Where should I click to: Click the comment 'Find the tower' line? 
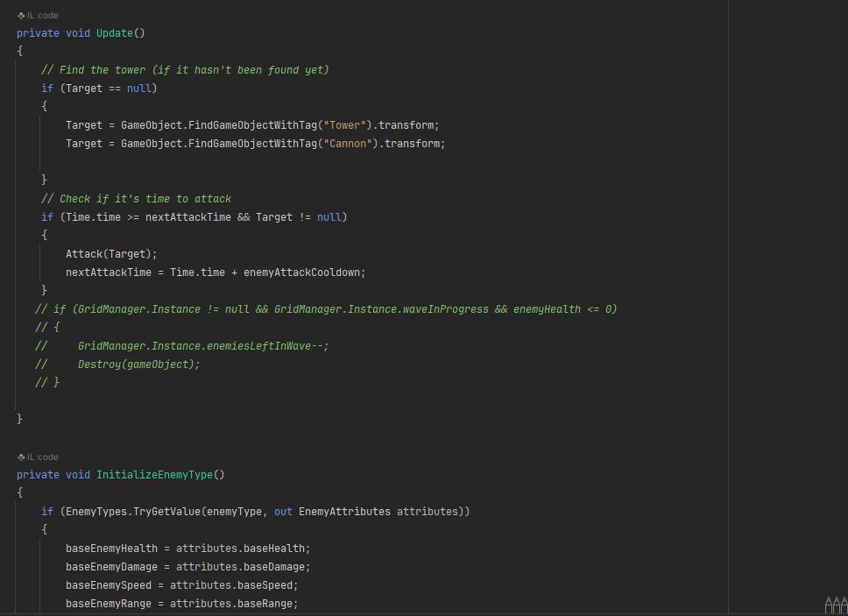pos(185,70)
